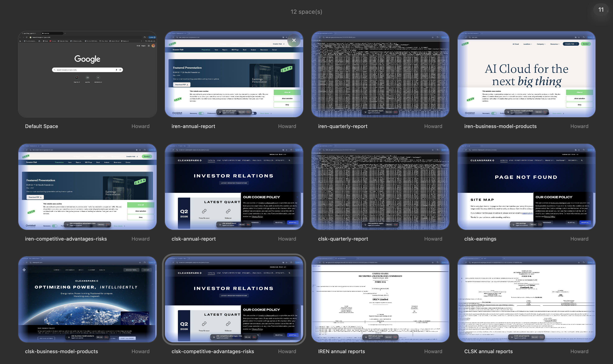Close the iren-annual-report space with the X

[294, 40]
